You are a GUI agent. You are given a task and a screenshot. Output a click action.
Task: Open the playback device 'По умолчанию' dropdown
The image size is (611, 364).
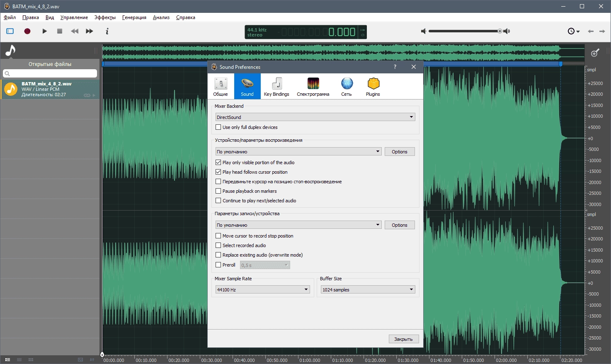click(x=298, y=152)
